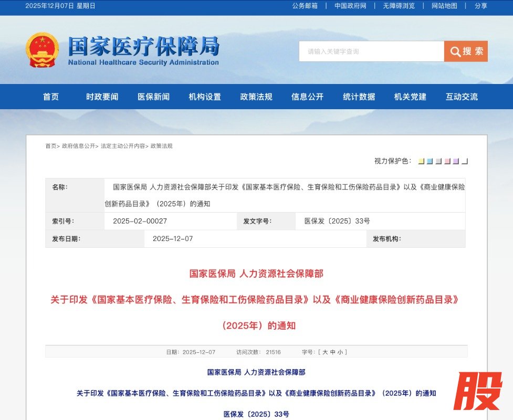Click the national emblem logo
This screenshot has height=420, width=513.
point(42,50)
